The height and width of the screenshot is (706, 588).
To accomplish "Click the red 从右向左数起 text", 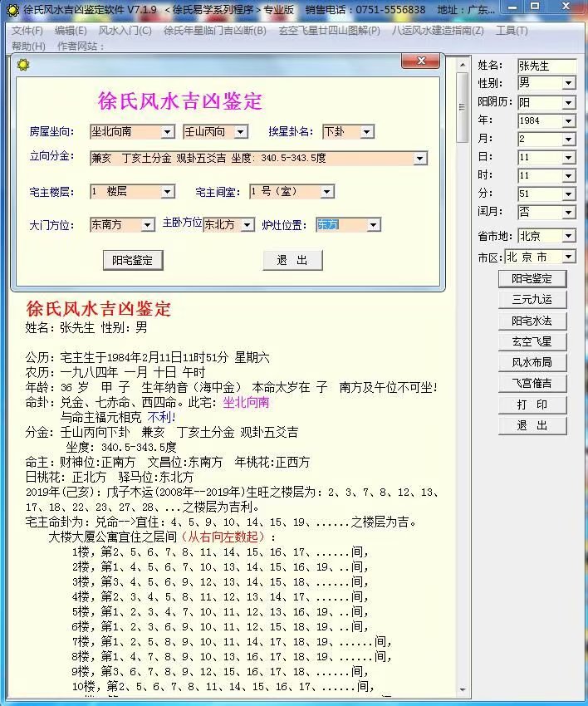I will (x=223, y=537).
